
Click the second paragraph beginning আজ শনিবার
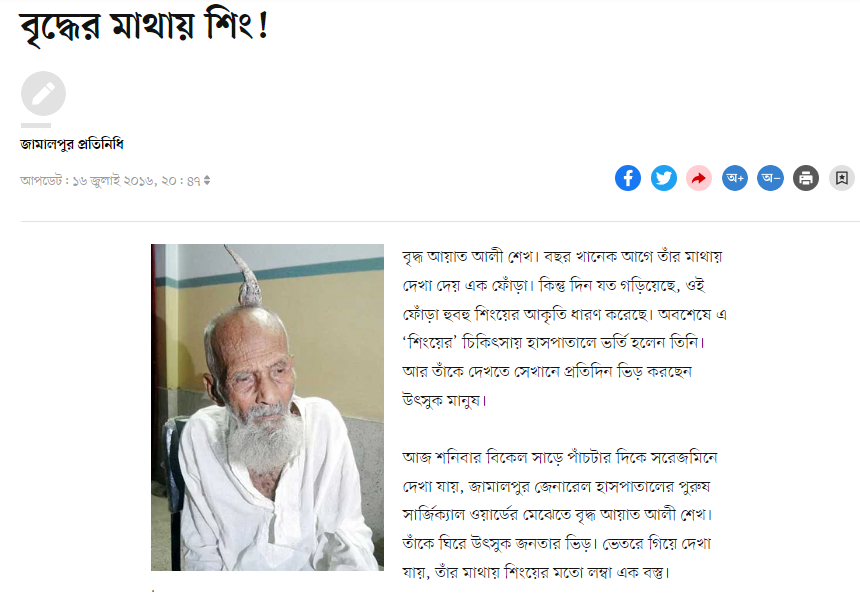[560, 514]
